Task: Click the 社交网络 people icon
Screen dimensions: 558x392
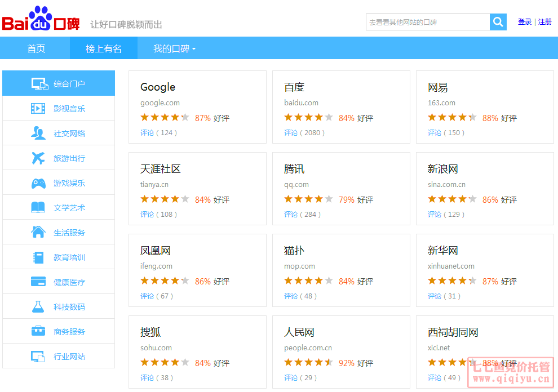Action: tap(38, 133)
